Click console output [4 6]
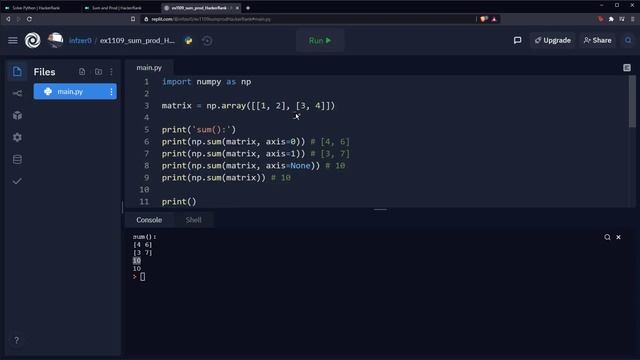The width and height of the screenshot is (640, 360). click(x=142, y=245)
